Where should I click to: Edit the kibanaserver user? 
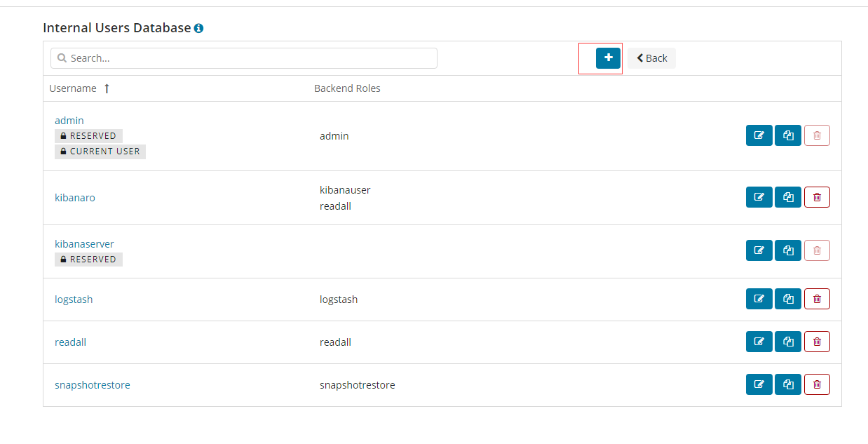759,251
